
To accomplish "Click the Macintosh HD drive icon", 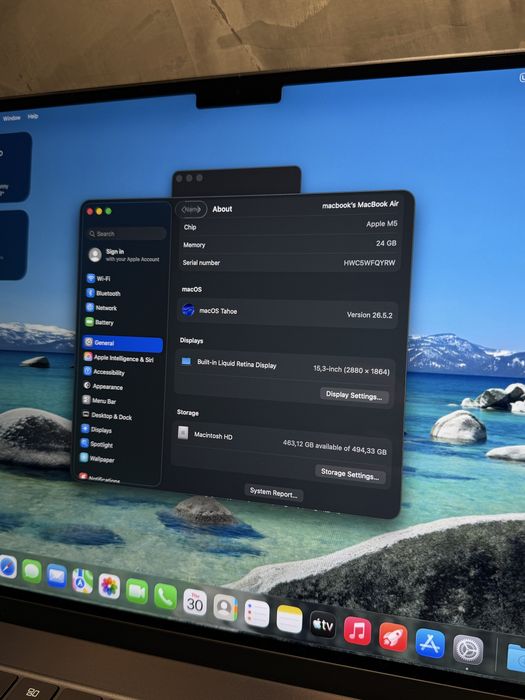I will click(183, 433).
